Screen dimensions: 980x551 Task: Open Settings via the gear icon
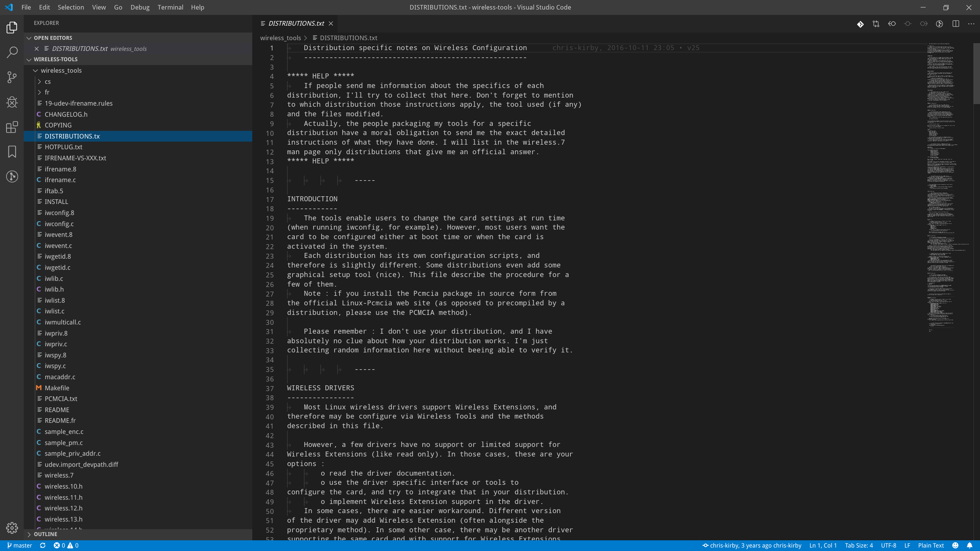[12, 528]
